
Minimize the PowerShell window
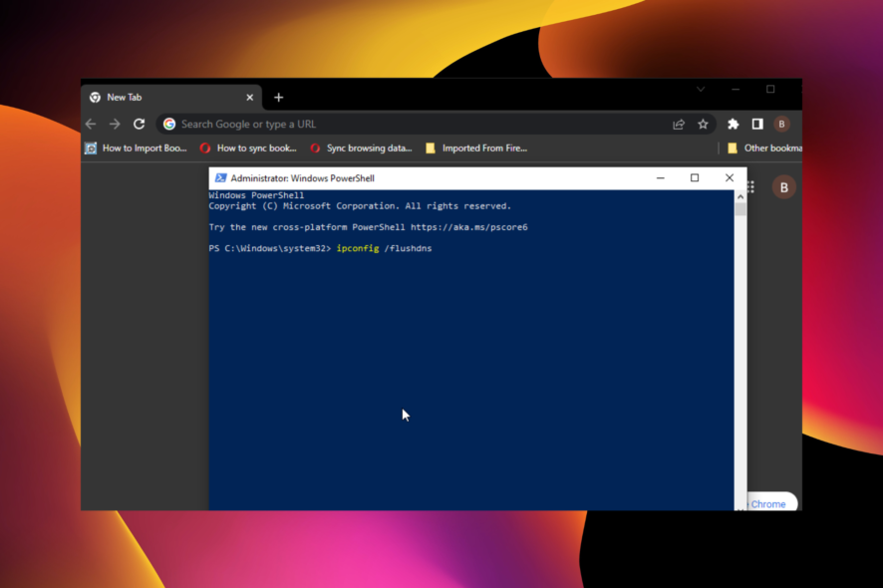[x=661, y=178]
